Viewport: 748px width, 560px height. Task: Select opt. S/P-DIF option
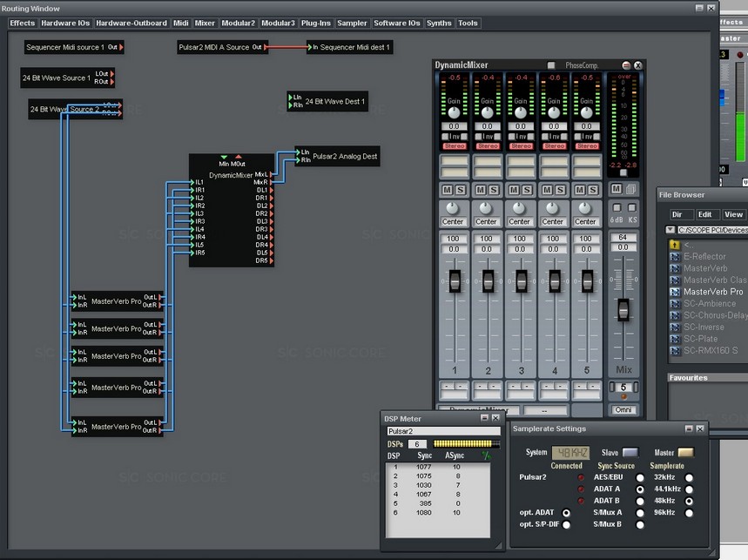566,524
